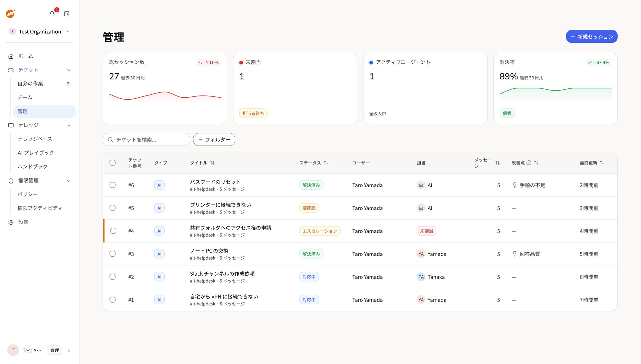Toggle the select-all checkbox in table header
Viewport: 641px width, 364px height.
click(x=113, y=163)
